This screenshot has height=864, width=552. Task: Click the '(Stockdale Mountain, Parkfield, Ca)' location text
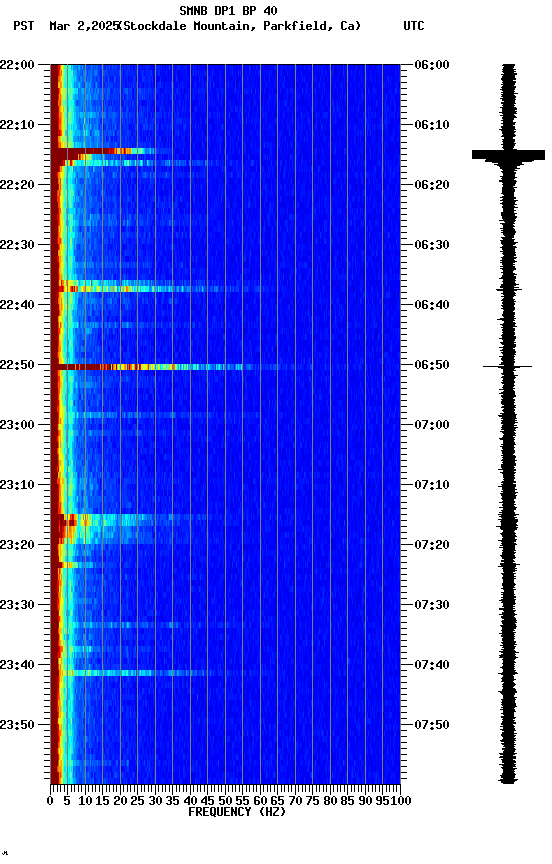[240, 26]
